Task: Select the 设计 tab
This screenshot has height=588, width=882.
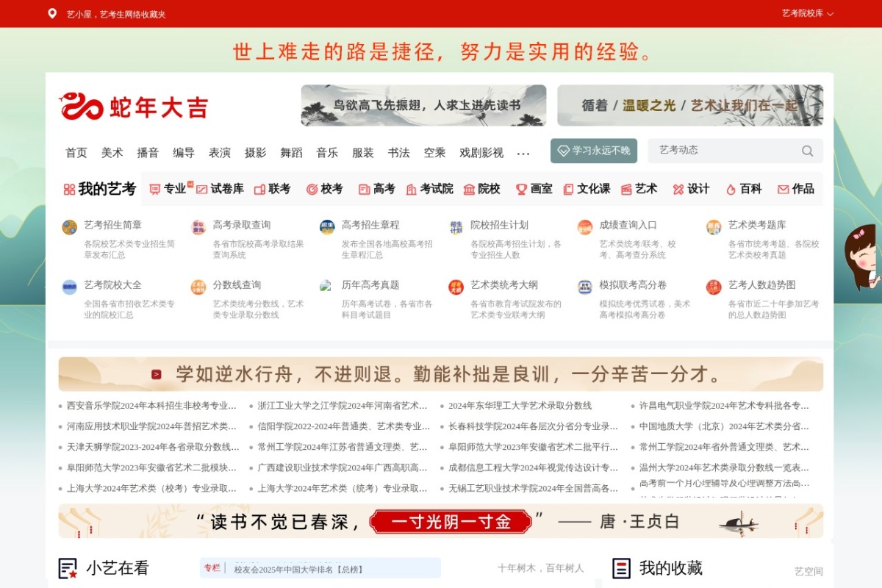Action: click(691, 189)
